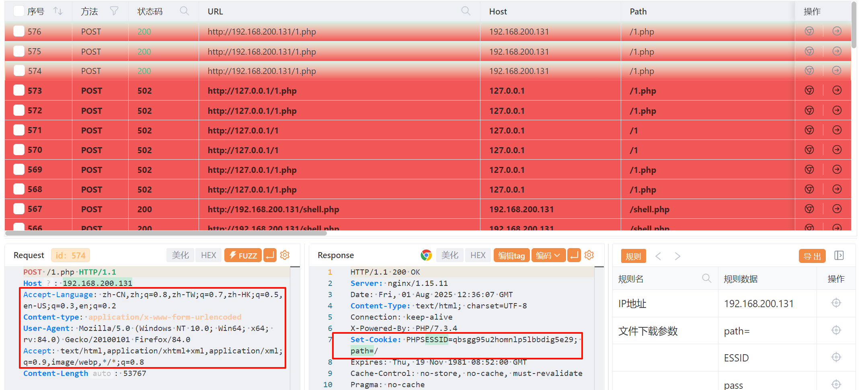Image resolution: width=868 pixels, height=390 pixels.
Task: Beautify the request with 美化
Action: coord(180,255)
